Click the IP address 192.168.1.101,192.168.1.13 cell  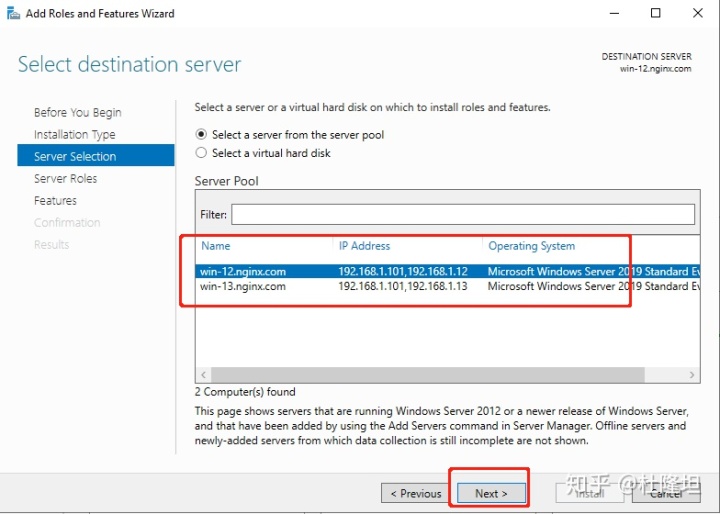click(403, 286)
